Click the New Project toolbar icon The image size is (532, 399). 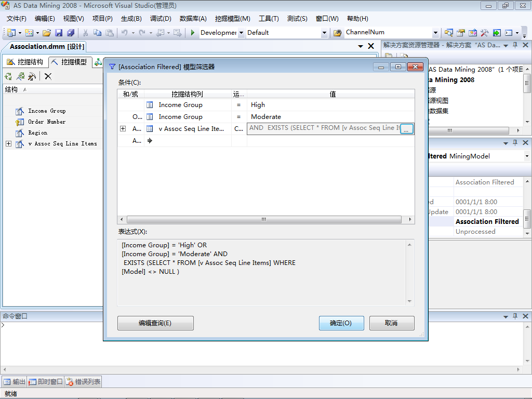coord(11,33)
